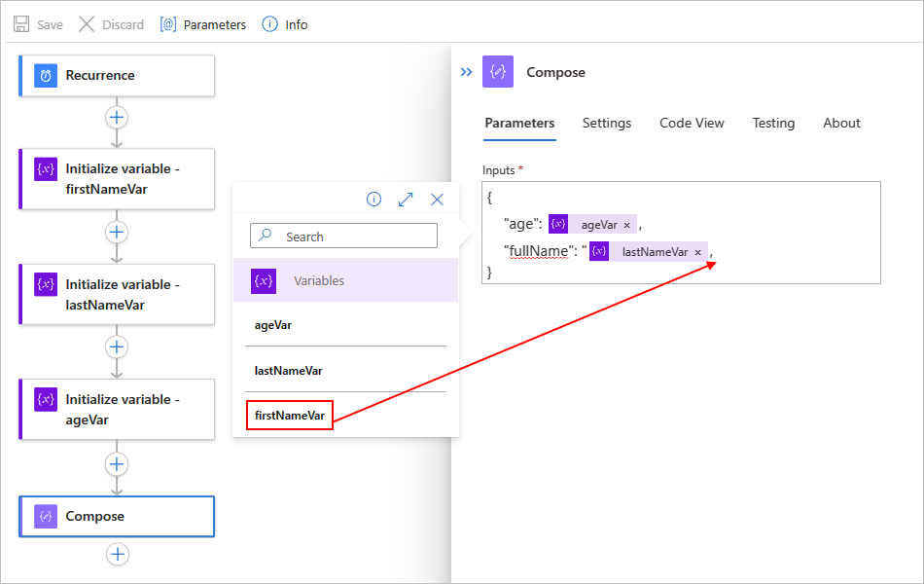Close the variables picker popup
Image resolution: width=924 pixels, height=584 pixels.
click(x=437, y=200)
